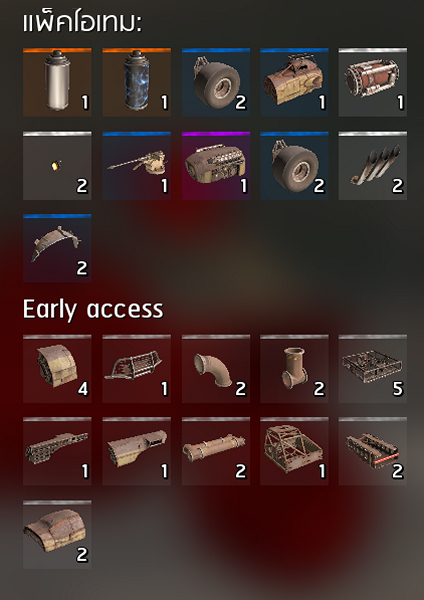Image resolution: width=424 pixels, height=600 pixels.
Task: Click the Early access section heading
Action: pos(93,310)
